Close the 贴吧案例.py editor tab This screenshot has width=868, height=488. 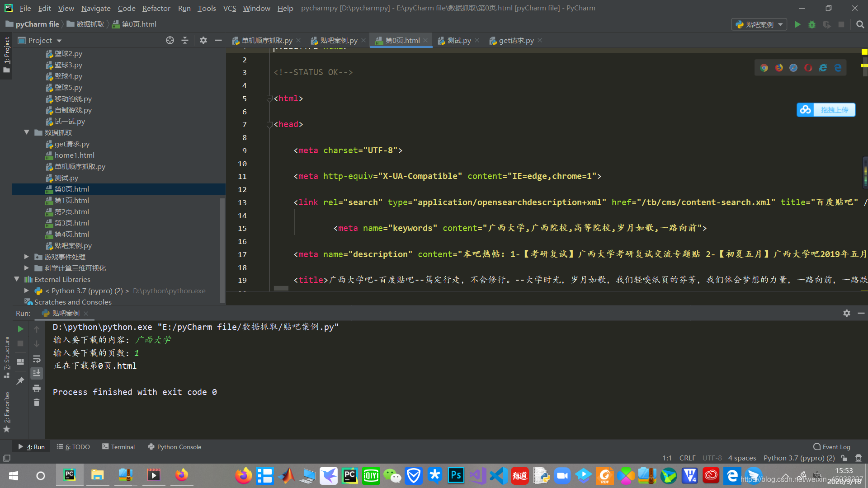[x=363, y=40]
